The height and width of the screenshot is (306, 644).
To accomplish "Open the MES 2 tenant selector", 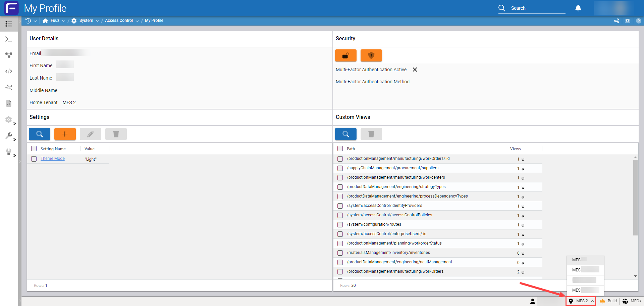I will (x=581, y=301).
